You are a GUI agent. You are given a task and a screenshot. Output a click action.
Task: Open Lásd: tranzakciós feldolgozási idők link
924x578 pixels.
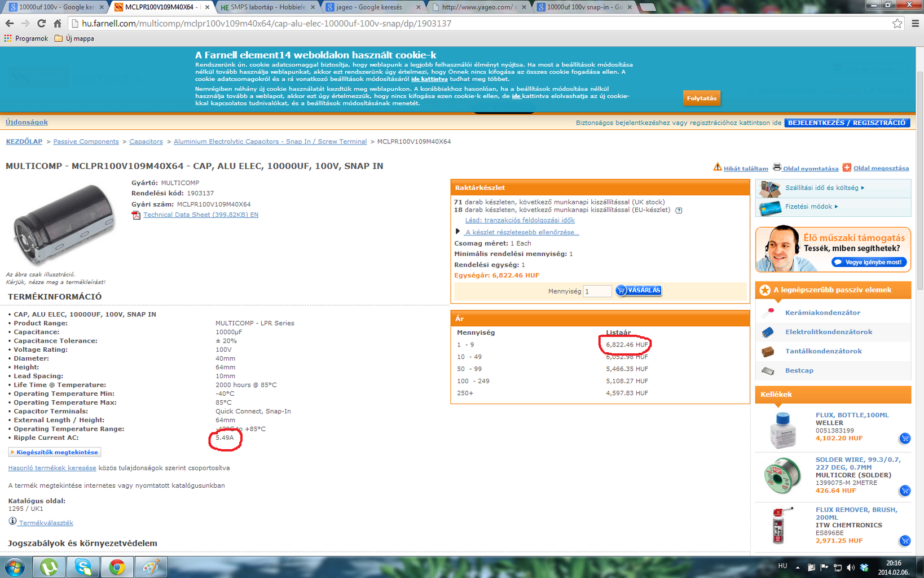click(x=520, y=220)
